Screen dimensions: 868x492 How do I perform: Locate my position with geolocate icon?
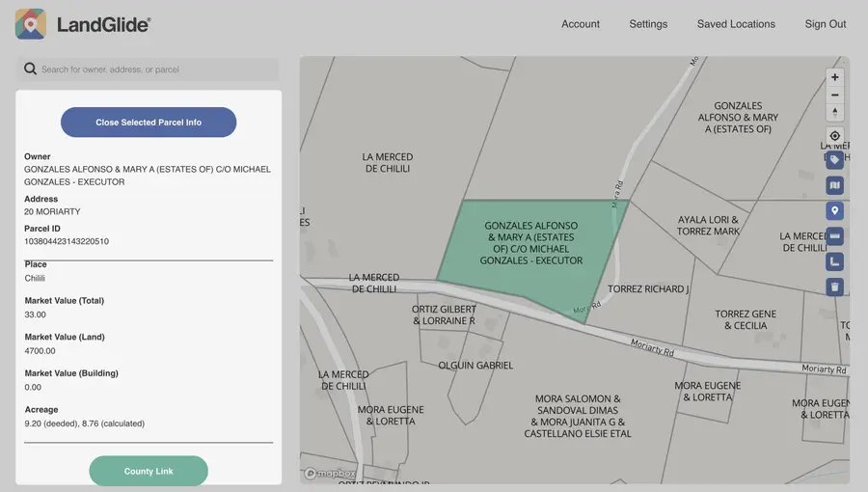coord(835,136)
